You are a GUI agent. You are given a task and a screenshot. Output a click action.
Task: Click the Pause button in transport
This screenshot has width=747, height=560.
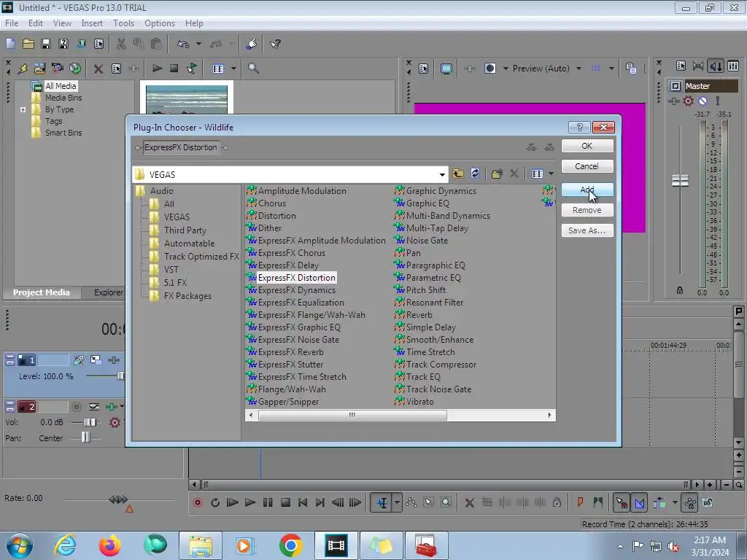coord(268,503)
